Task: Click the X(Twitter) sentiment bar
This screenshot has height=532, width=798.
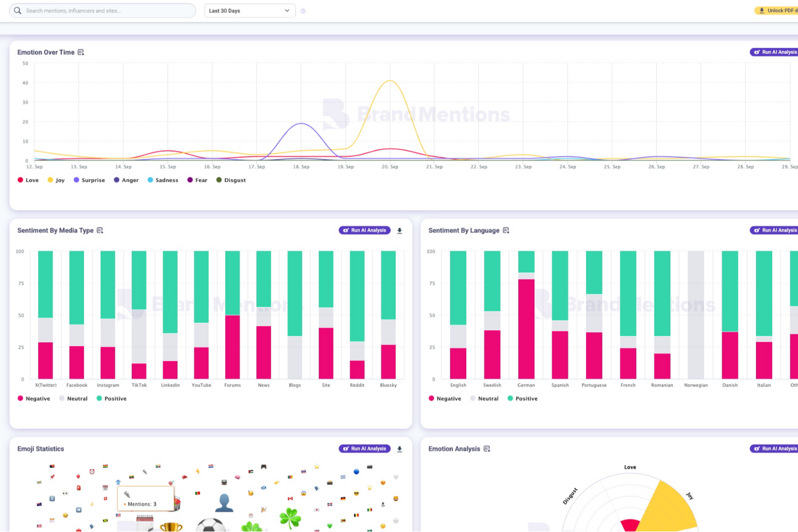Action: pyautogui.click(x=46, y=315)
